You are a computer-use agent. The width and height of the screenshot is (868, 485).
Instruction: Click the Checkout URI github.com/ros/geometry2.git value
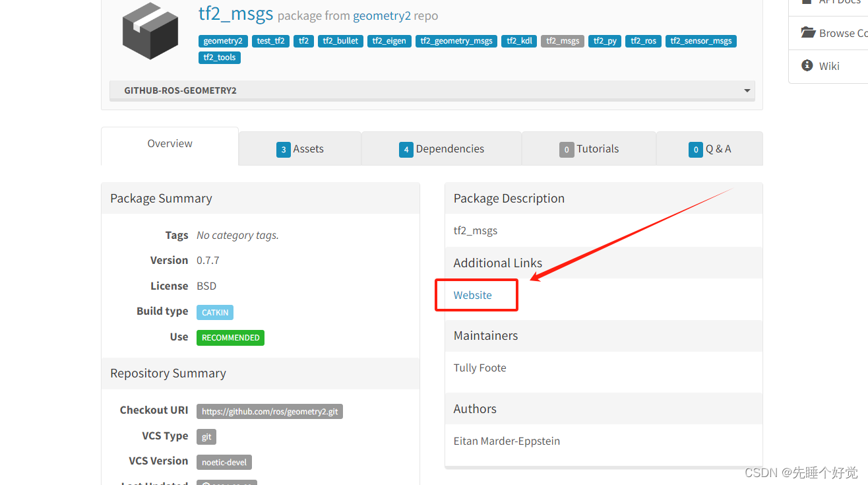270,411
